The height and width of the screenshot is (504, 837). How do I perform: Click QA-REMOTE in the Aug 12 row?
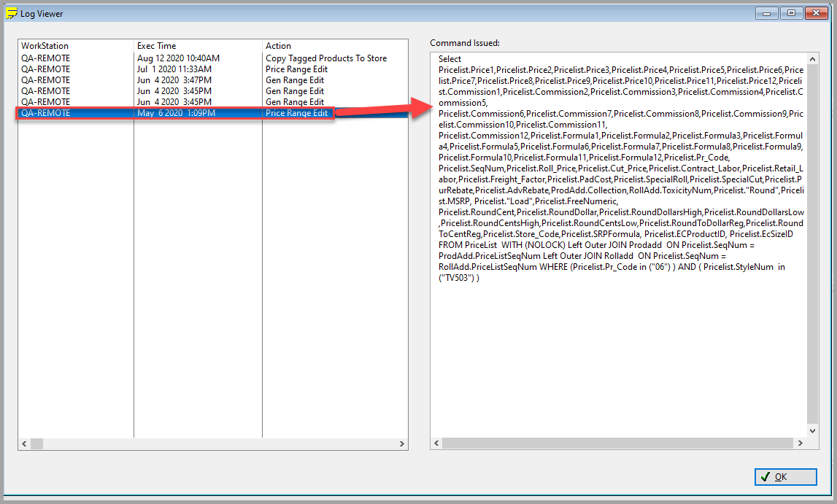tap(45, 58)
